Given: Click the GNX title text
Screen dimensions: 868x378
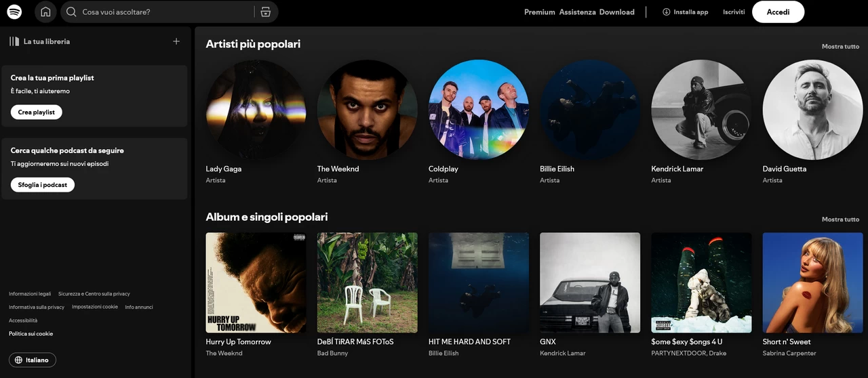Looking at the screenshot, I should pyautogui.click(x=548, y=341).
